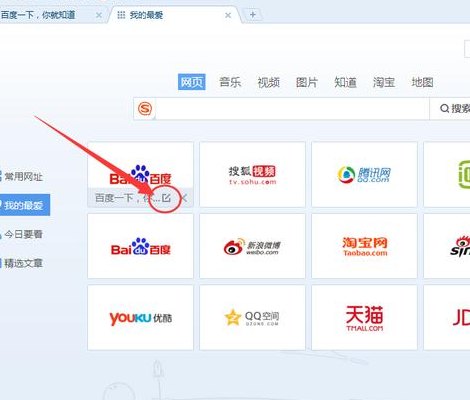Image resolution: width=470 pixels, height=400 pixels.
Task: Open the Sogou search engine selector icon
Action: click(x=145, y=109)
